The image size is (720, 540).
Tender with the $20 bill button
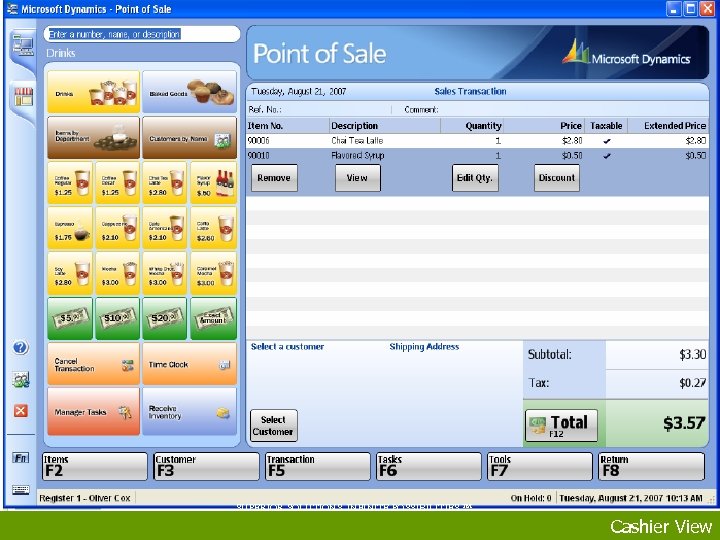tap(165, 319)
